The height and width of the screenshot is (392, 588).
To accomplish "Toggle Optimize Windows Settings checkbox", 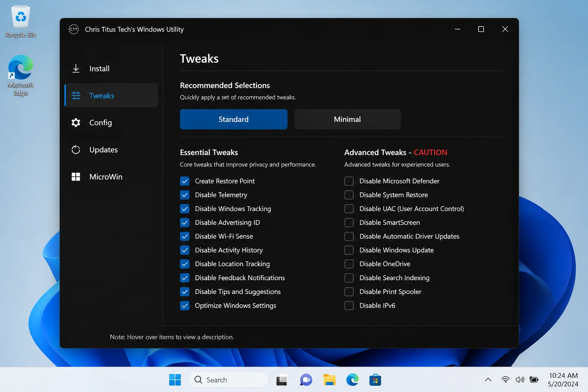I will pos(185,305).
